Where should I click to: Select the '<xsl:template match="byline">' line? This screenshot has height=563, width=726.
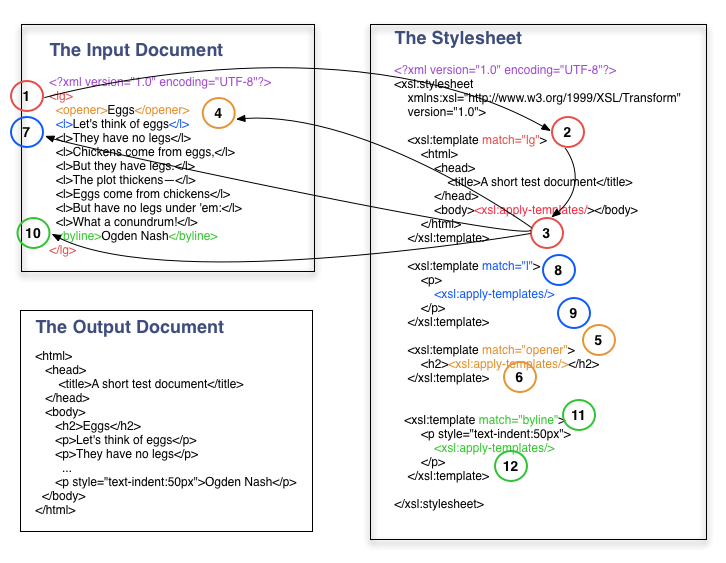(485, 420)
